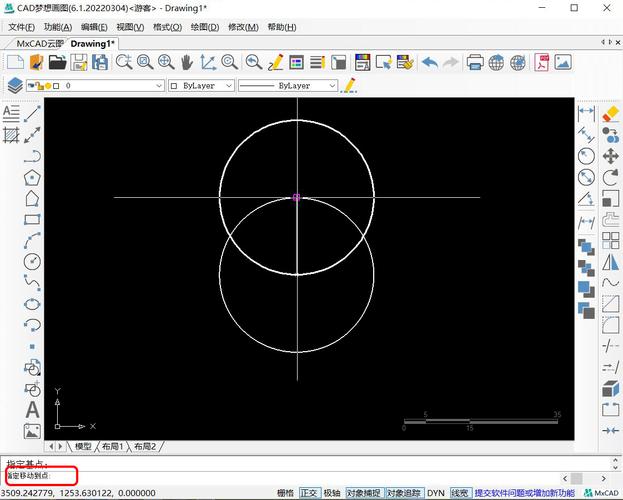Image resolution: width=623 pixels, height=500 pixels.
Task: Select the Rotate tool
Action: pos(611,177)
